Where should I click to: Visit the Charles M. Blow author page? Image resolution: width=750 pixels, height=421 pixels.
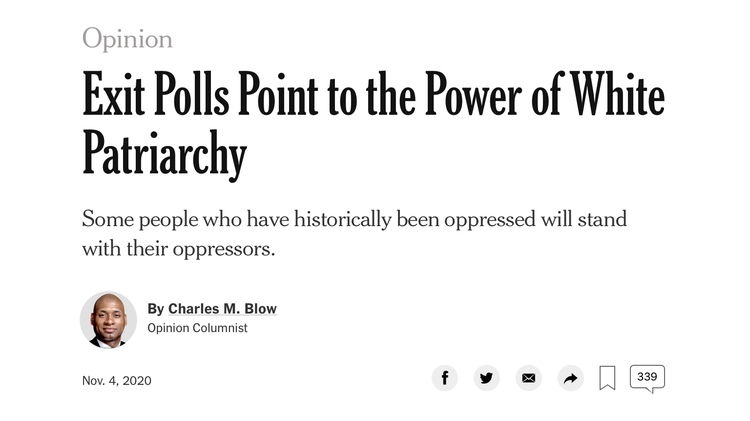(222, 309)
